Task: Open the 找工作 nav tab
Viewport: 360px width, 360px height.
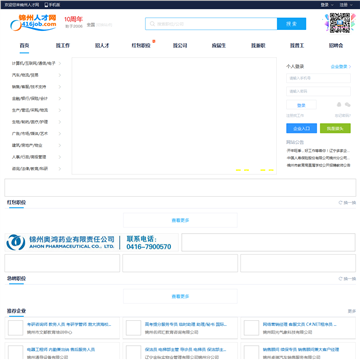Action: point(63,46)
